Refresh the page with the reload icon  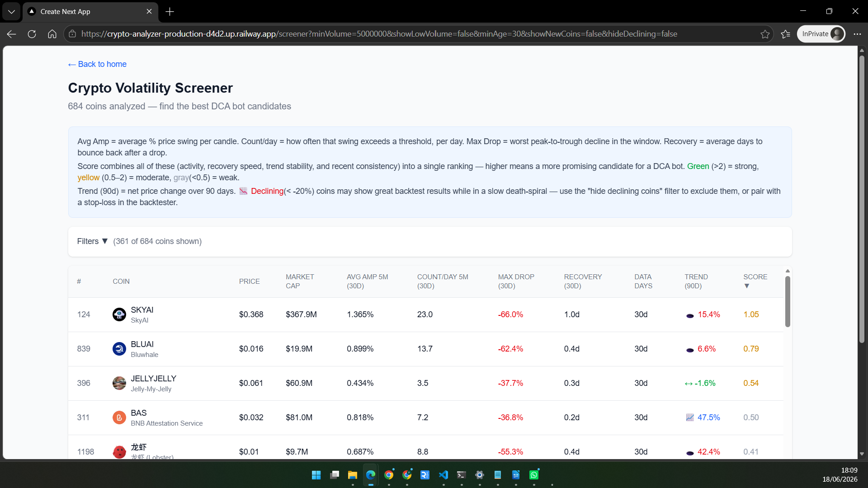coord(32,34)
